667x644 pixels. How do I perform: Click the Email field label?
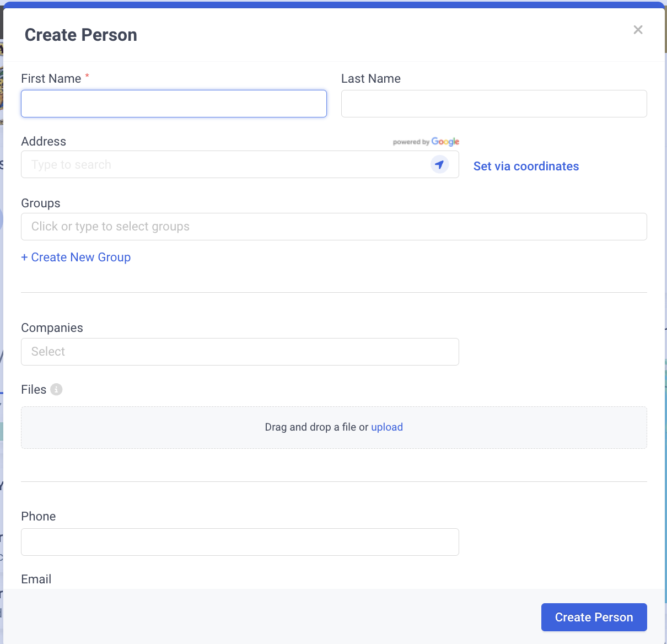(x=36, y=579)
